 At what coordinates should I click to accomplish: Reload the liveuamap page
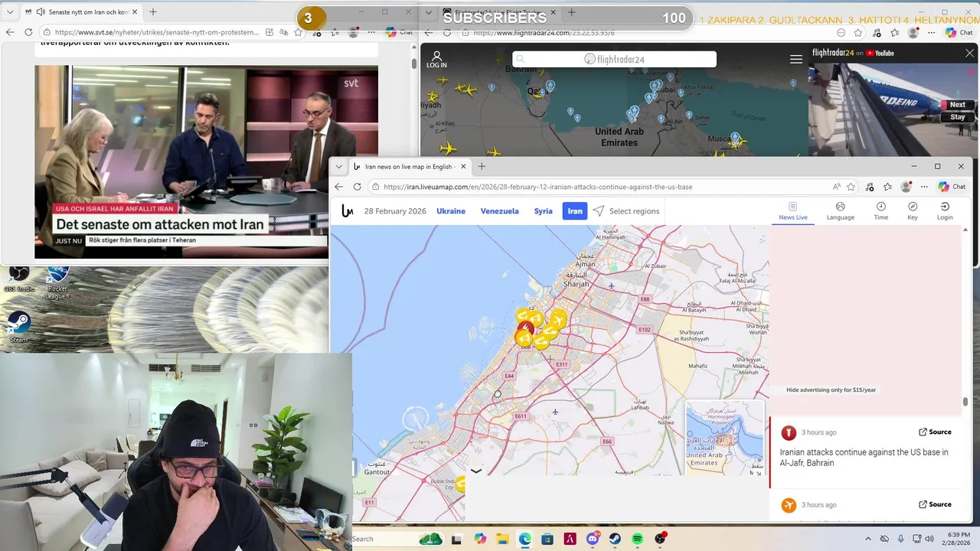click(x=357, y=187)
